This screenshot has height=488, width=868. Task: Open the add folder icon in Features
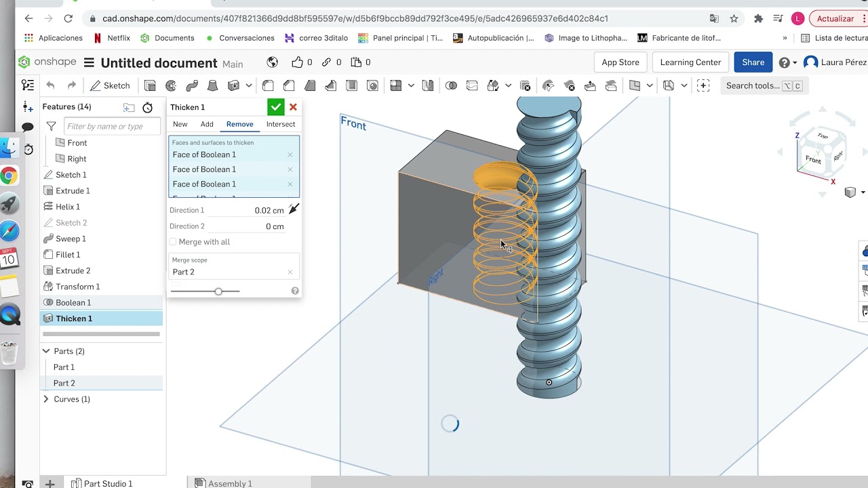(x=129, y=107)
